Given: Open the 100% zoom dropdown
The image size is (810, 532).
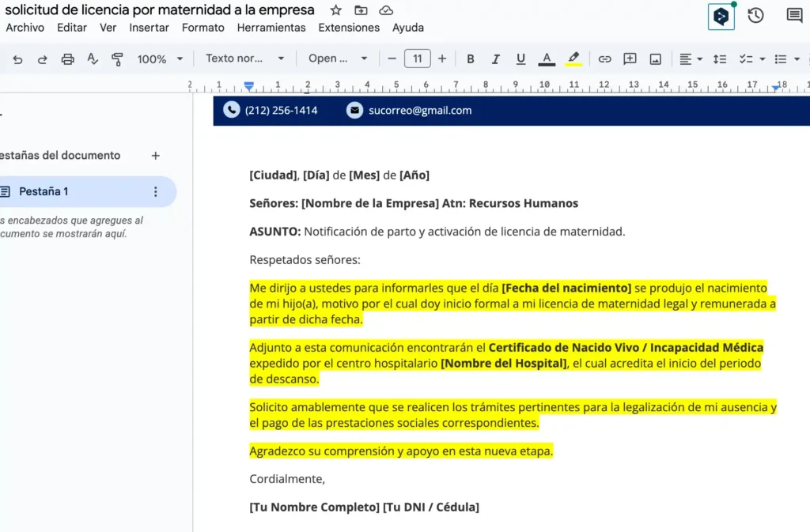Looking at the screenshot, I should click(x=160, y=59).
